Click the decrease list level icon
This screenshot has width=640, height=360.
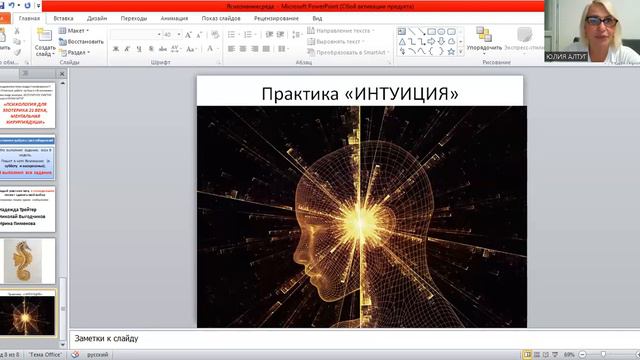269,35
